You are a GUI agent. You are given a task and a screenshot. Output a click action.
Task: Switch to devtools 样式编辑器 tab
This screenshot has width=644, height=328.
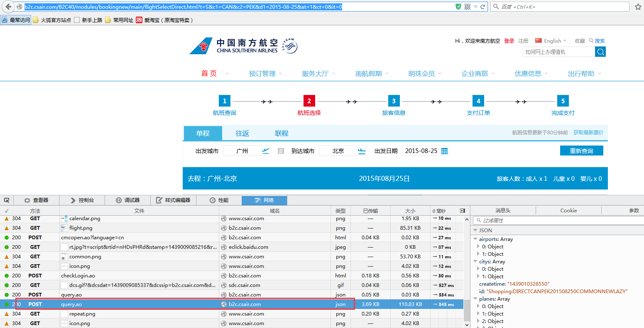coord(174,200)
